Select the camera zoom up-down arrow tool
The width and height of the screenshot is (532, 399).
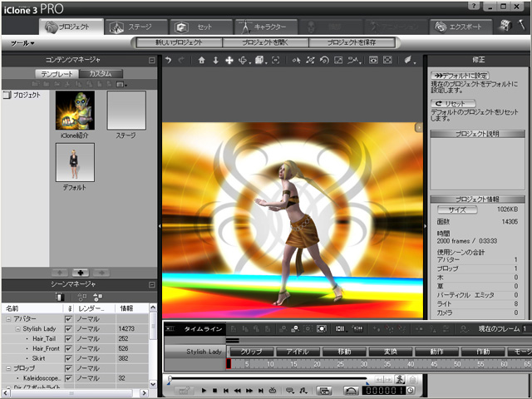[215, 61]
